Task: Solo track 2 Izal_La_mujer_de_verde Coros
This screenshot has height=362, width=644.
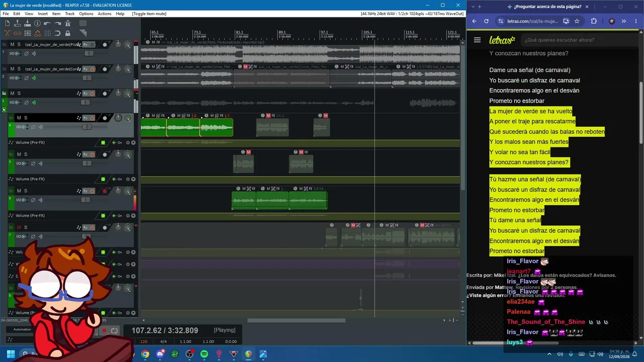Action: [x=19, y=69]
